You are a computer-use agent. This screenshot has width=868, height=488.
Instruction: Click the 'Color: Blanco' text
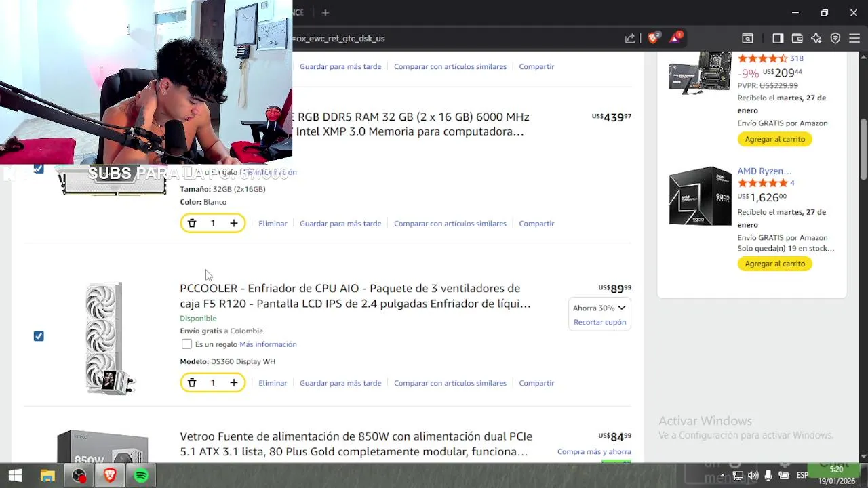pyautogui.click(x=203, y=202)
